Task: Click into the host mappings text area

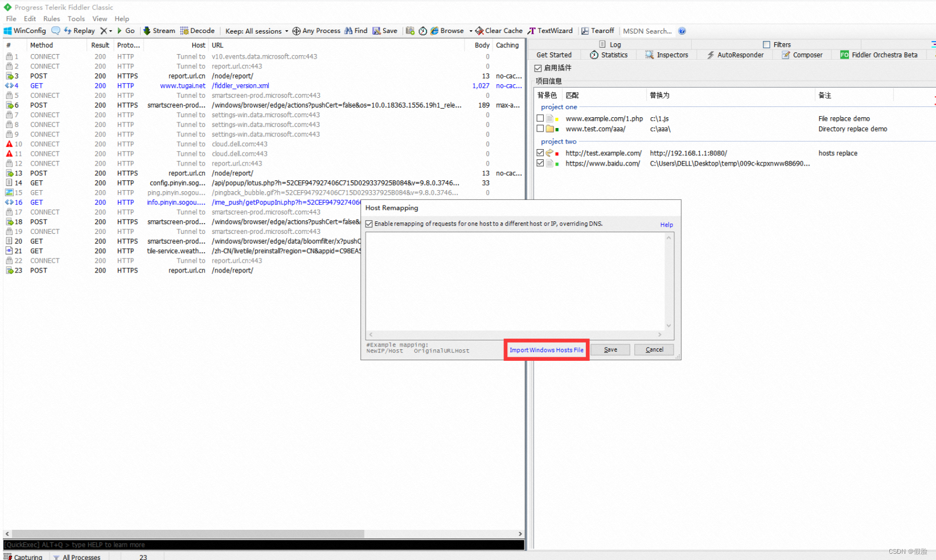Action: point(515,282)
